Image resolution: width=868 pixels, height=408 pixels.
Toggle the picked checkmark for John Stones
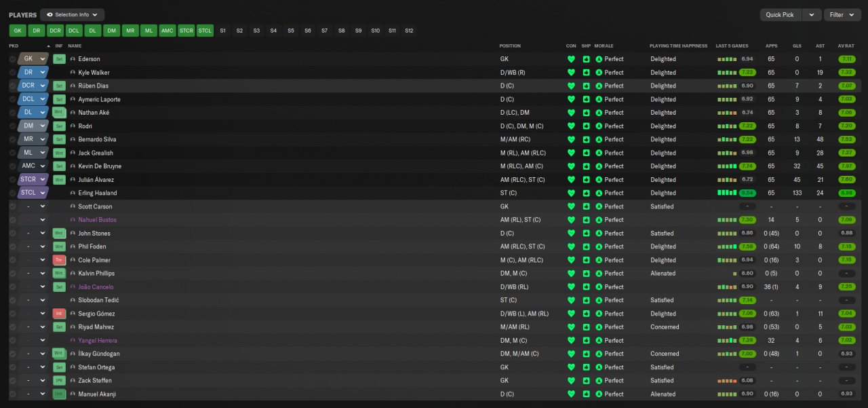pyautogui.click(x=12, y=234)
